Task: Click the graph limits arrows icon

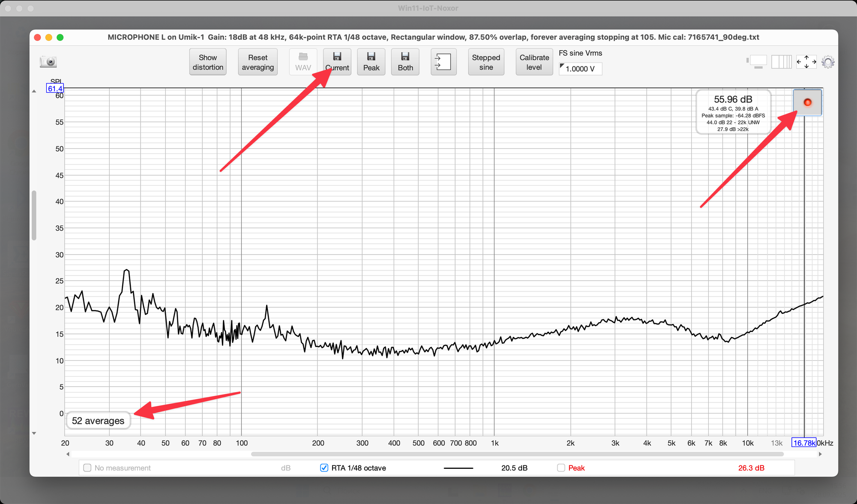Action: click(806, 62)
